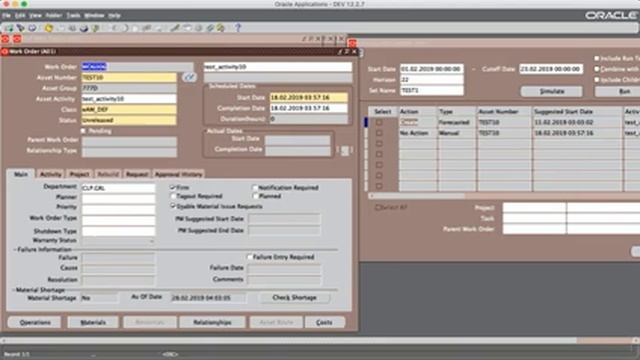Click into the Priority field
640x360 pixels.
118,209
